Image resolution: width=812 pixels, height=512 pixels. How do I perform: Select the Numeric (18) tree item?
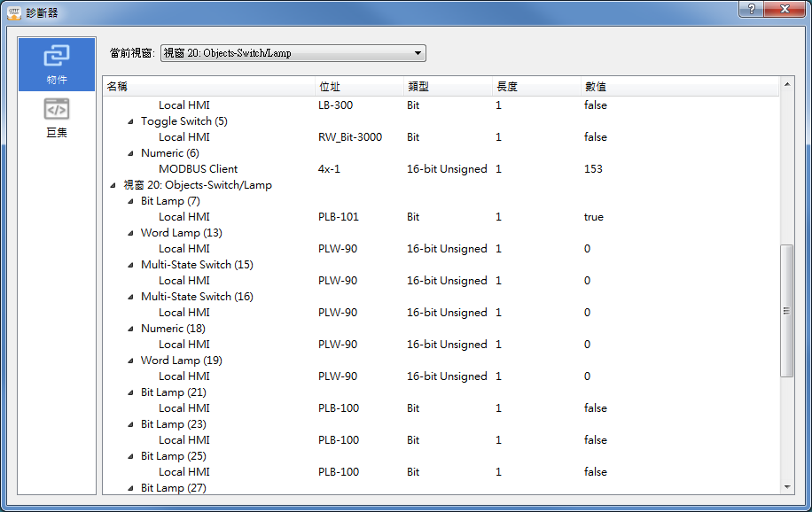tap(173, 329)
